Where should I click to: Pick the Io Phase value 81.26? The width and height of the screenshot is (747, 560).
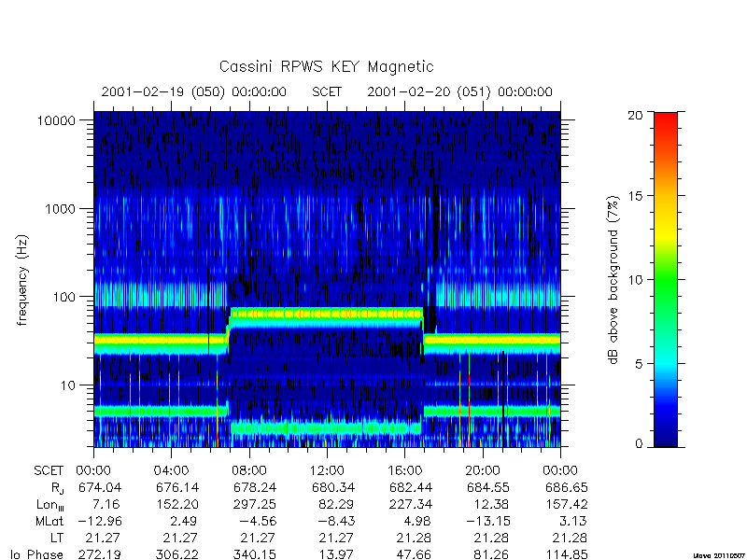[x=492, y=554]
